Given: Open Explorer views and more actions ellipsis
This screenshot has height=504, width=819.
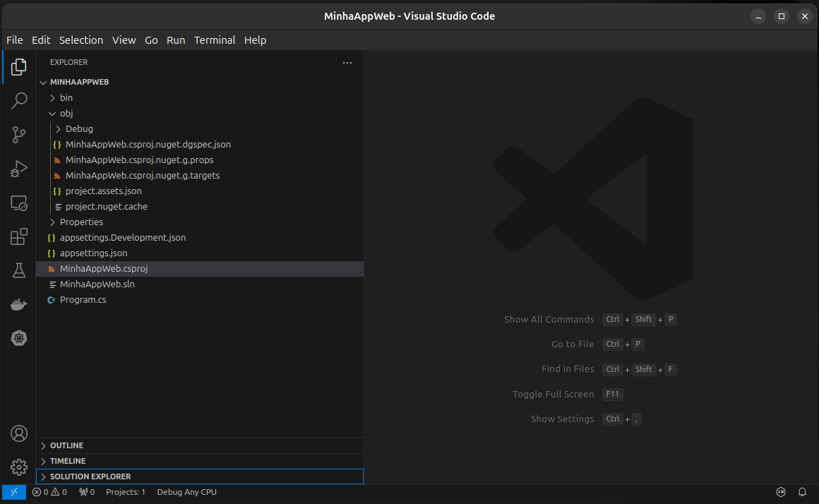Looking at the screenshot, I should click(347, 62).
